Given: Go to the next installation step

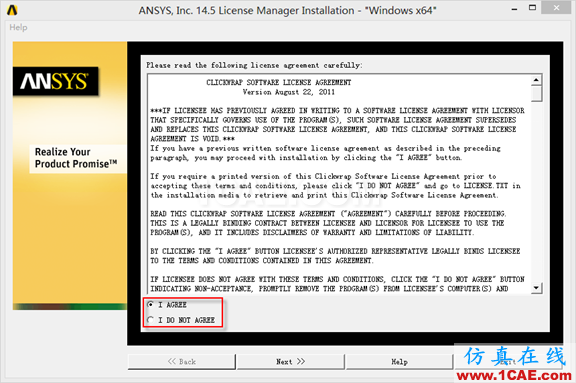Looking at the screenshot, I should [290, 362].
